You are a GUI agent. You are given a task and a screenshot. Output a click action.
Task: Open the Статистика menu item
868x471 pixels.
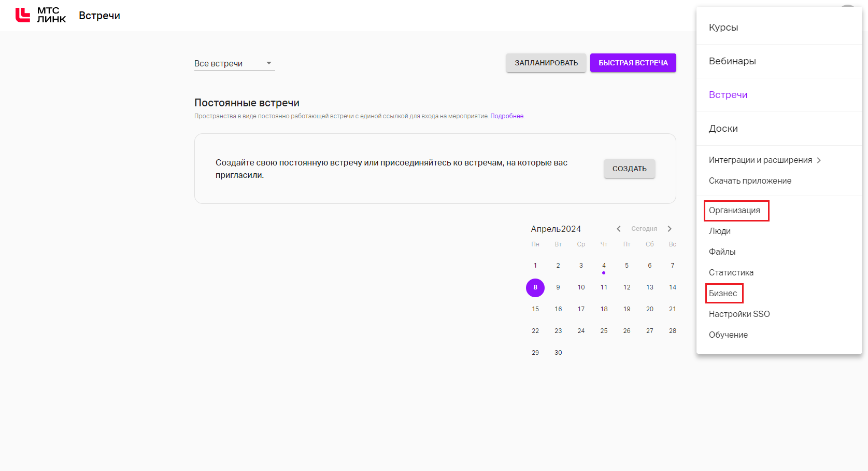point(731,272)
